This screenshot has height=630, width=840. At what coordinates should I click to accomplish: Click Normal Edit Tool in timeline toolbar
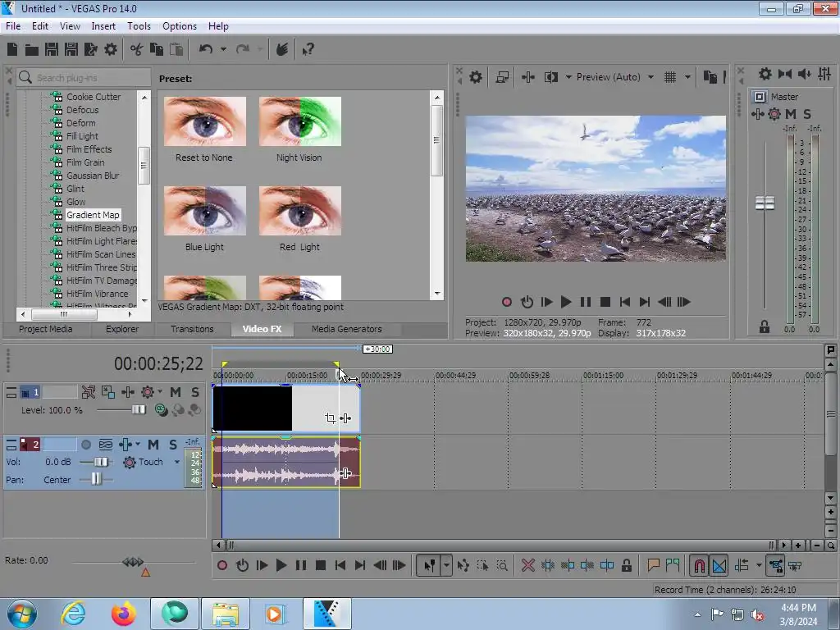pyautogui.click(x=430, y=565)
